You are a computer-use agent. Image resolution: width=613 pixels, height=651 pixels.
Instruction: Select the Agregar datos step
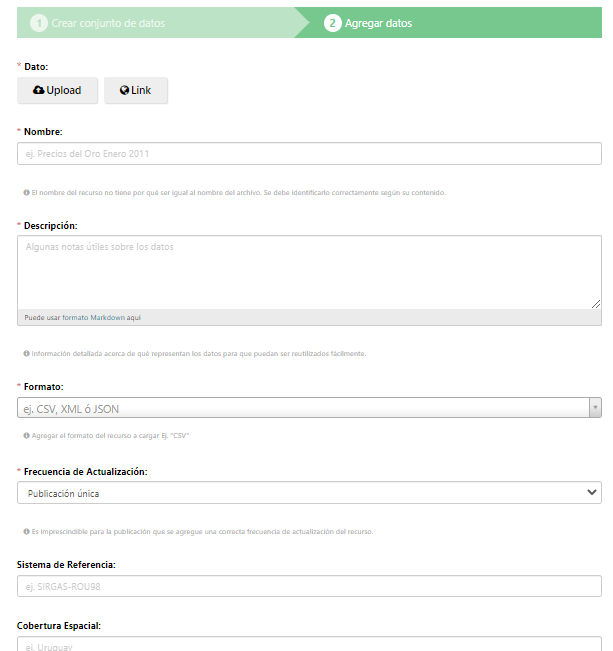coord(378,23)
